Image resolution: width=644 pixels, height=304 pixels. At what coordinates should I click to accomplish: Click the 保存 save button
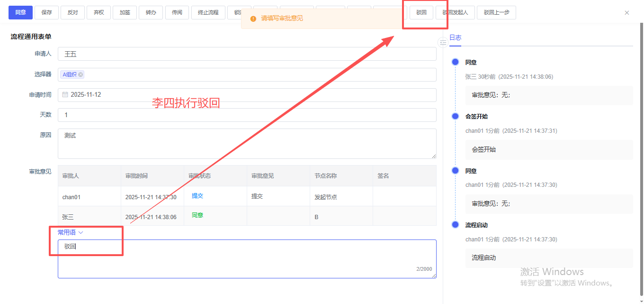[46, 13]
